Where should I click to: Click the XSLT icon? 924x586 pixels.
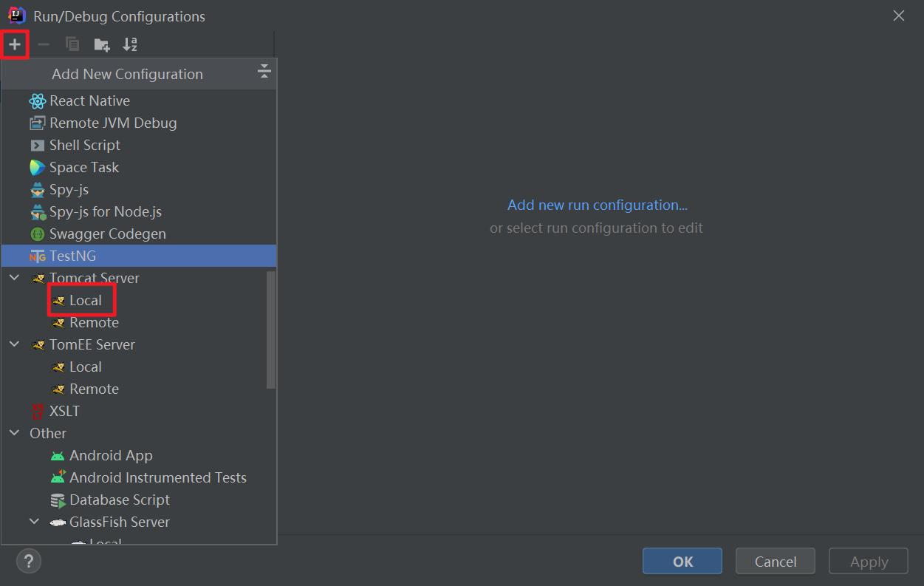38,412
